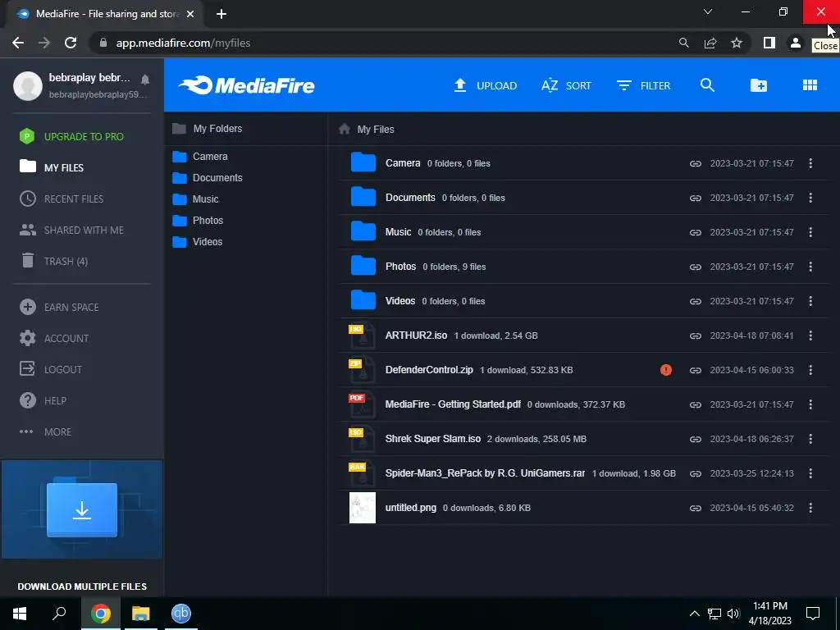
Task: Click share link icon for Shrek Super Slam.iso
Action: click(x=696, y=439)
